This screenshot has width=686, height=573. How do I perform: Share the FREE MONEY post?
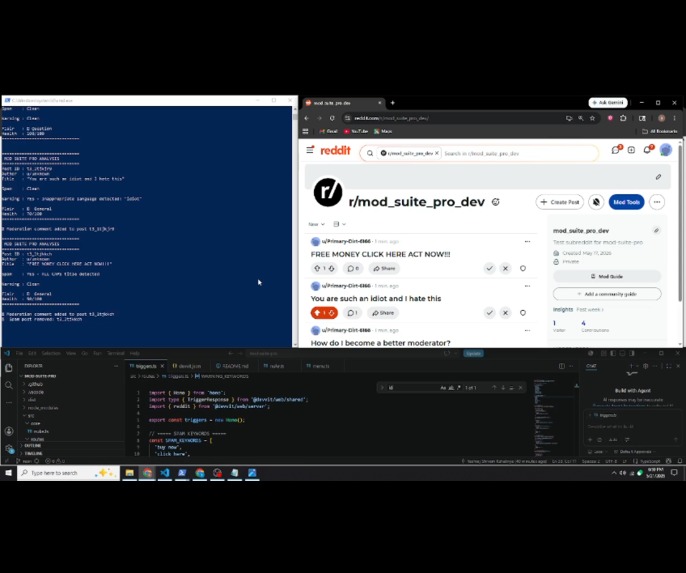[x=384, y=269]
